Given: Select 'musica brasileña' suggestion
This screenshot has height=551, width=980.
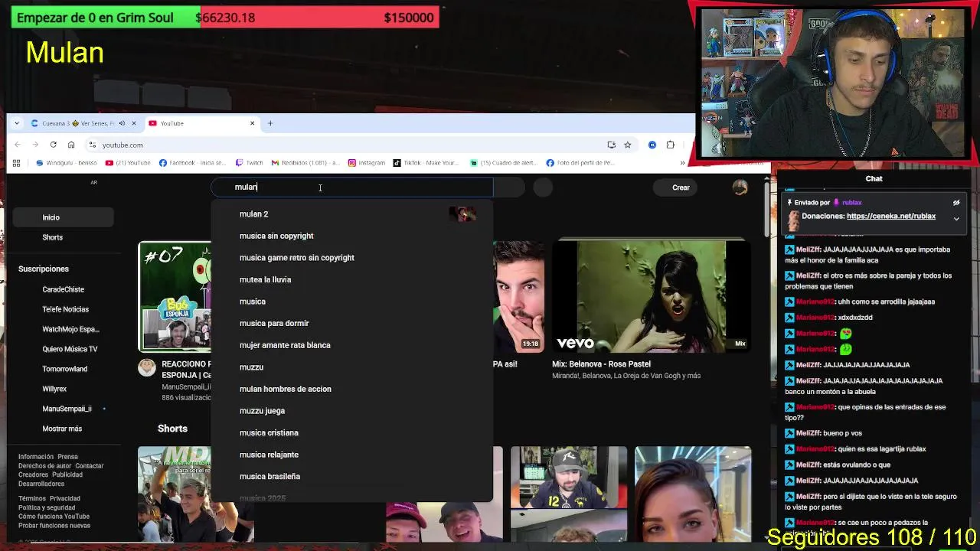Looking at the screenshot, I should point(352,476).
